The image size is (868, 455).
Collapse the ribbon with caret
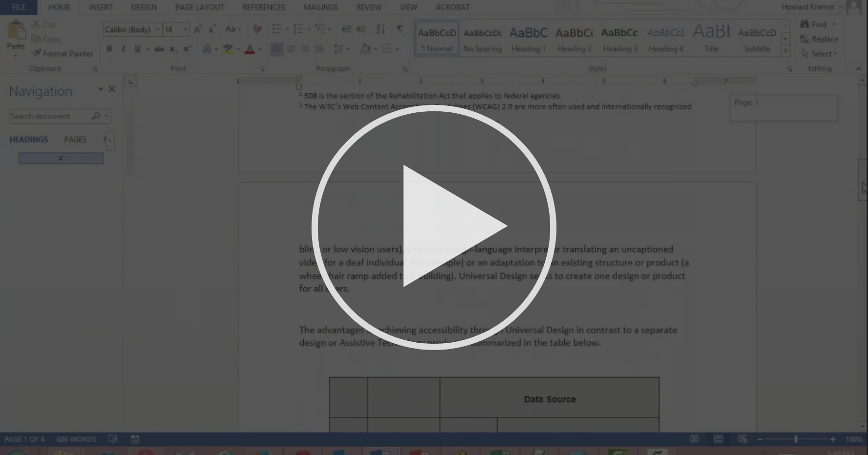point(858,69)
